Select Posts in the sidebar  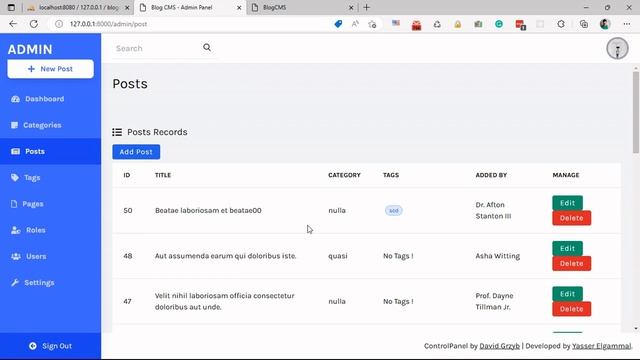point(50,151)
